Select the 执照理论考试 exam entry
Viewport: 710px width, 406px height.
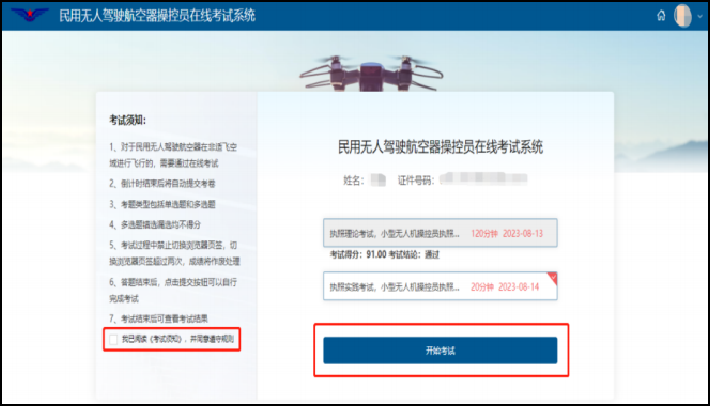click(440, 233)
